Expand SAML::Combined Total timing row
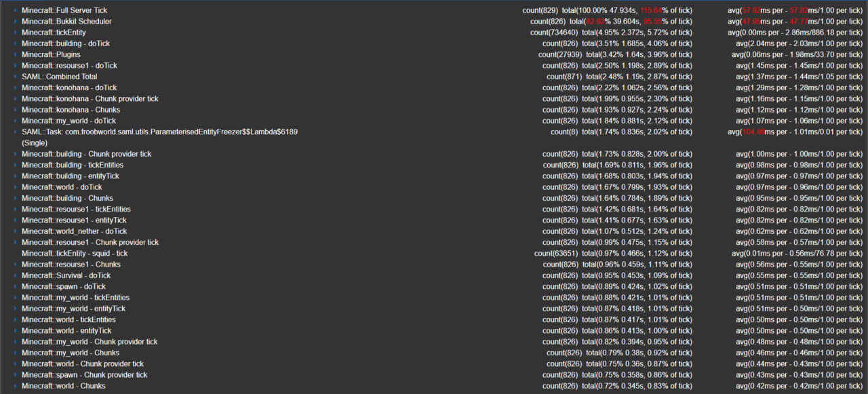The height and width of the screenshot is (394, 868). (x=16, y=77)
